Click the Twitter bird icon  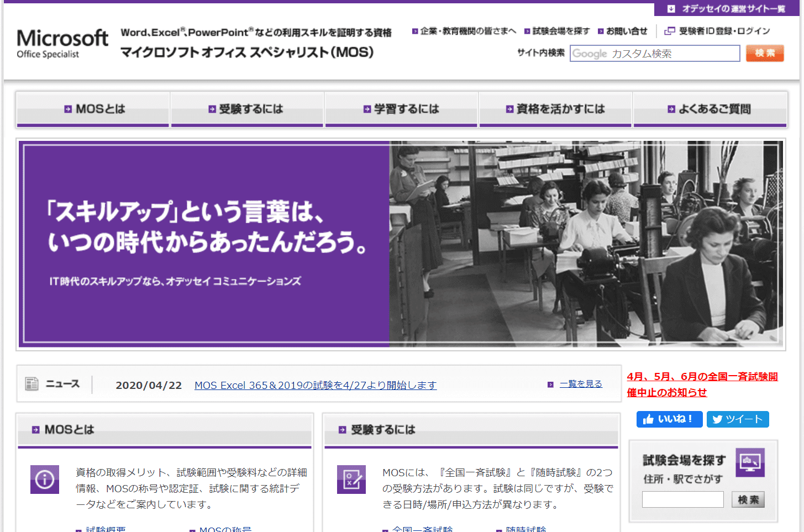point(717,419)
